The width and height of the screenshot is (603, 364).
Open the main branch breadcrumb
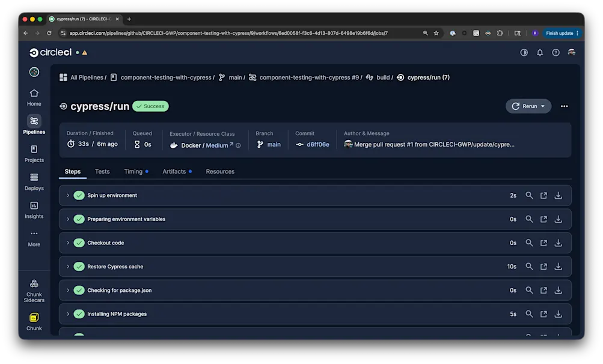click(x=231, y=77)
